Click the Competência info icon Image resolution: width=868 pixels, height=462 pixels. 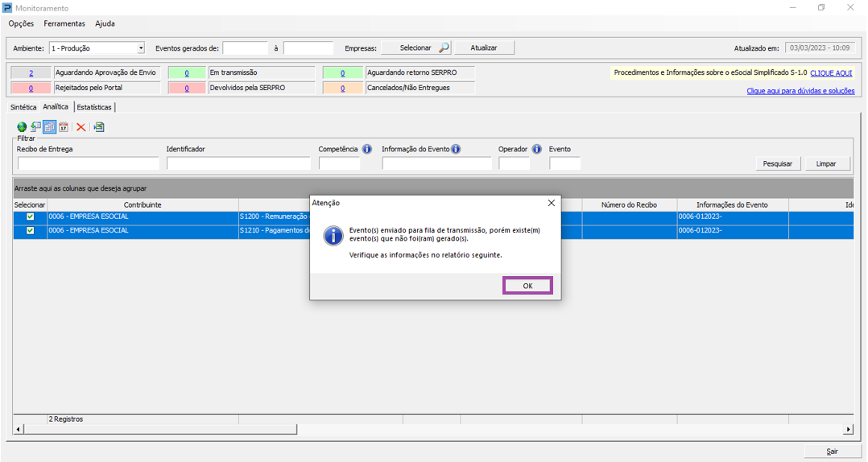point(366,149)
